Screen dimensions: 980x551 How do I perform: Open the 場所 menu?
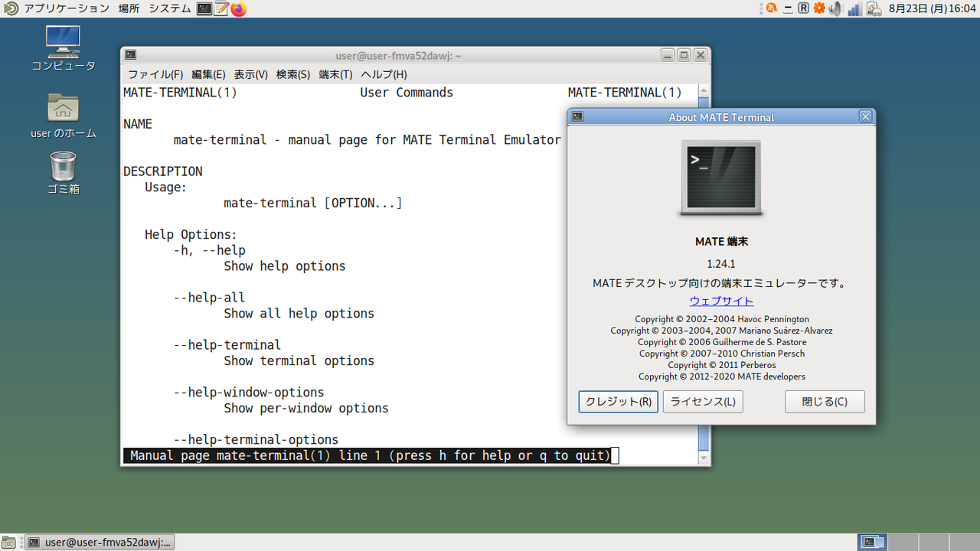129,8
